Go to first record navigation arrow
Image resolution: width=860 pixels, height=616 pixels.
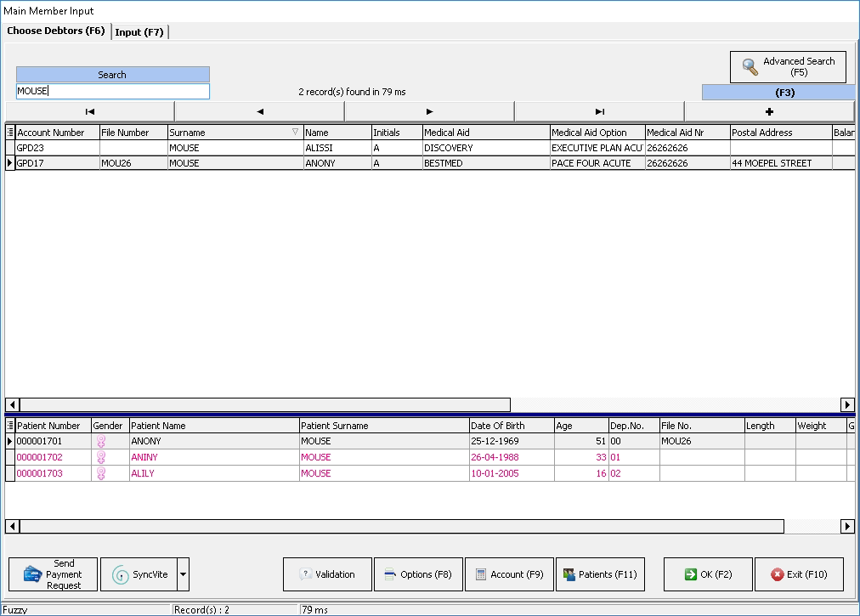pos(90,111)
